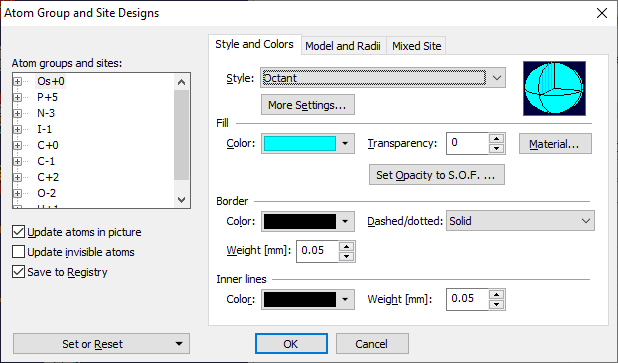Select N-3 in atom groups list

coord(46,114)
